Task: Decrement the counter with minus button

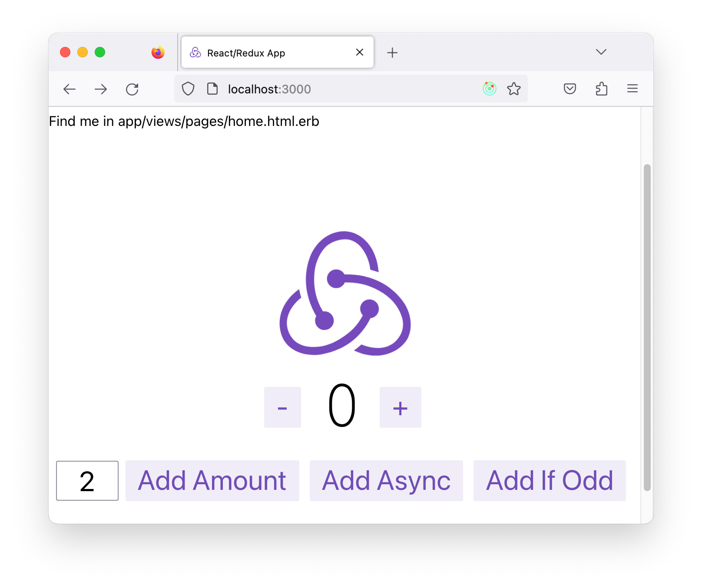Action: point(282,407)
